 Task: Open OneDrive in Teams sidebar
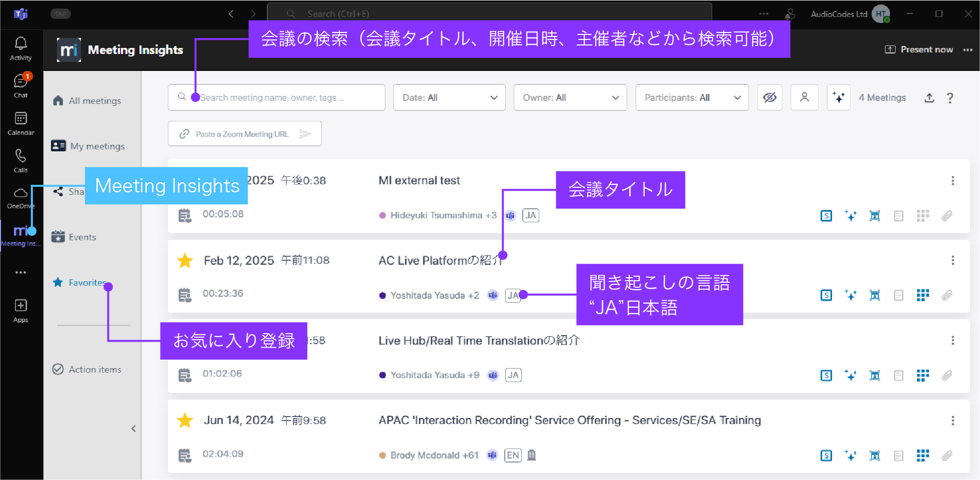coord(20,198)
